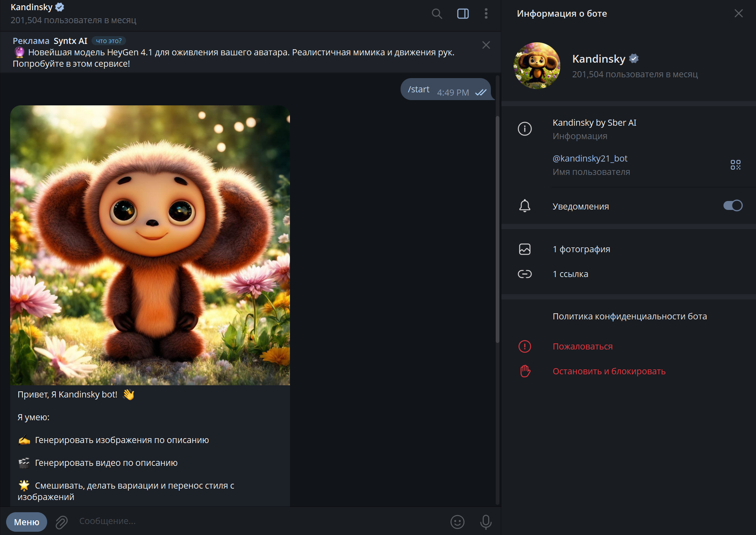Open Политика конфиденциальности бота
The width and height of the screenshot is (756, 535).
[x=630, y=316]
